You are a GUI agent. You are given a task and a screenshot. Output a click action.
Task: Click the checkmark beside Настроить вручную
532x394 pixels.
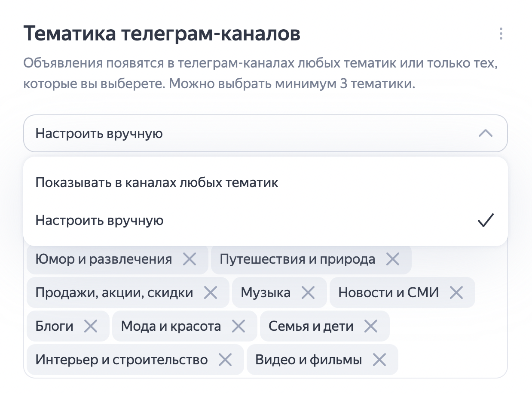click(x=486, y=220)
